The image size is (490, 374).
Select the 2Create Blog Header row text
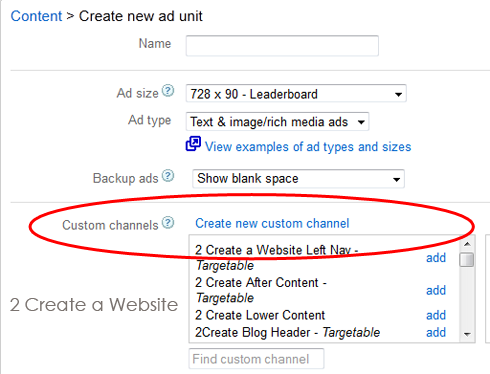point(287,332)
